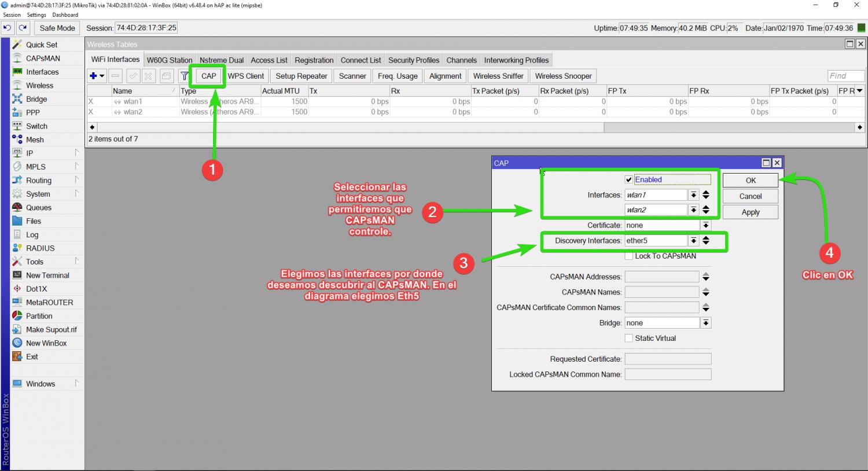Image resolution: width=868 pixels, height=471 pixels.
Task: Open the Bridge dropdown in CAP dialog
Action: [x=706, y=323]
